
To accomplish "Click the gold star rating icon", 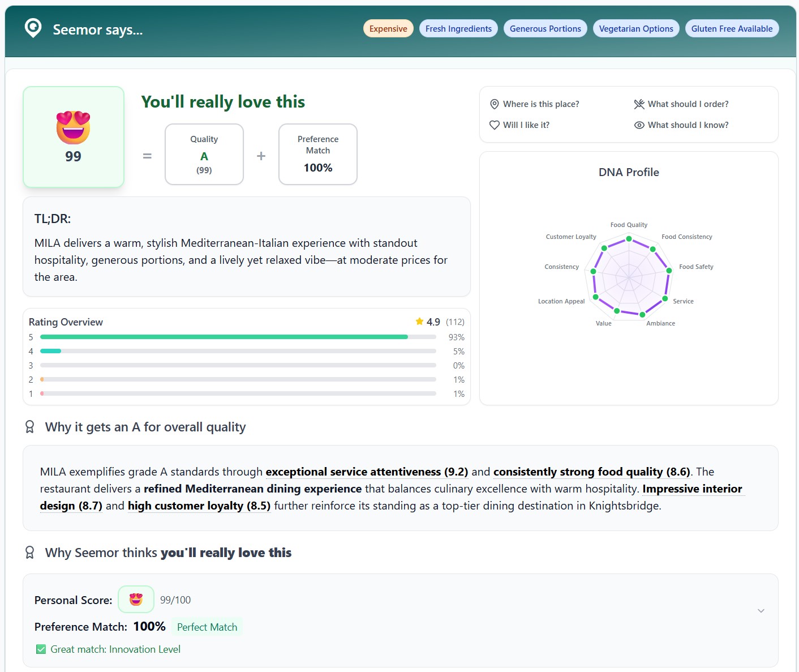I will point(419,322).
